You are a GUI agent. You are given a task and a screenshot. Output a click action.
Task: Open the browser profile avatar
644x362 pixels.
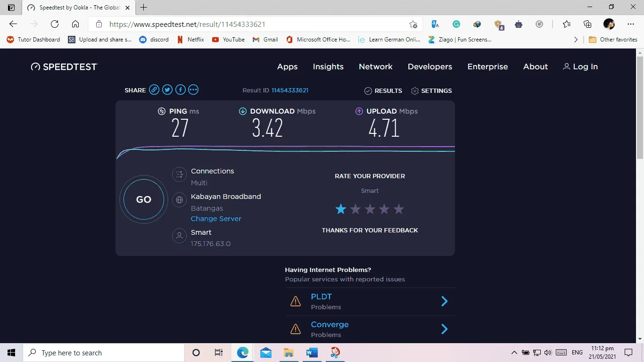609,24
